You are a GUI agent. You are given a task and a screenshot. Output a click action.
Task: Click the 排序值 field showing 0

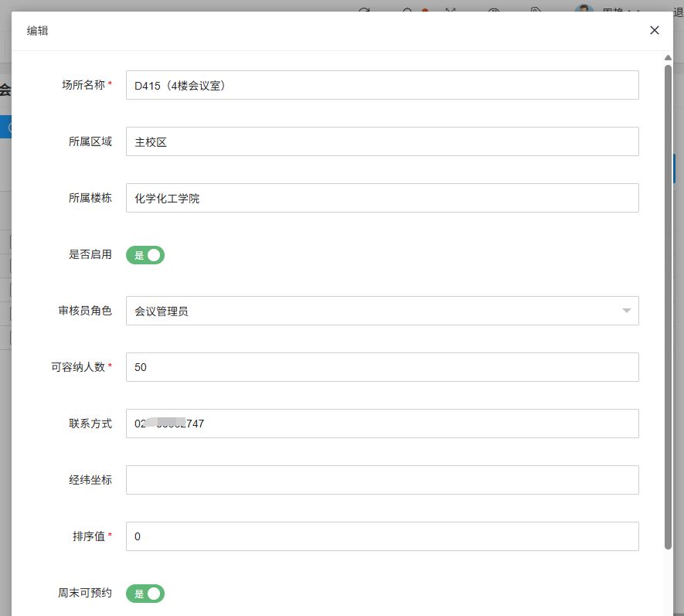[x=382, y=536]
